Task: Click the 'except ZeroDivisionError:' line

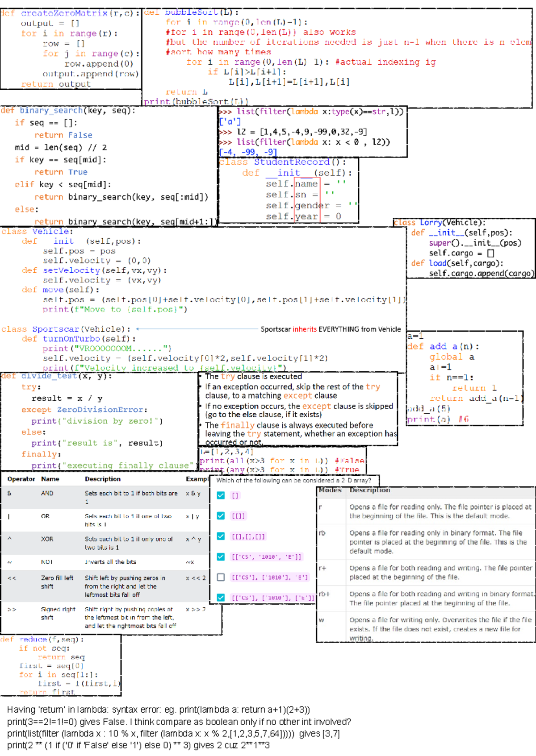Action: tap(84, 410)
